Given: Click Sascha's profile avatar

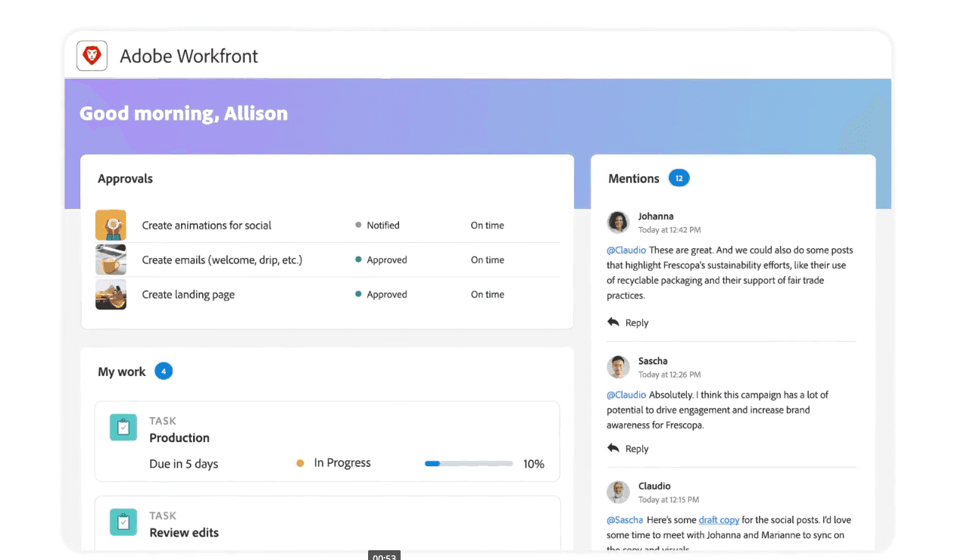Looking at the screenshot, I should (617, 366).
